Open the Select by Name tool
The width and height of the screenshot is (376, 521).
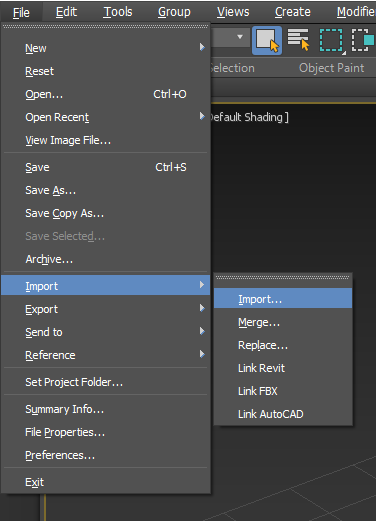point(299,40)
